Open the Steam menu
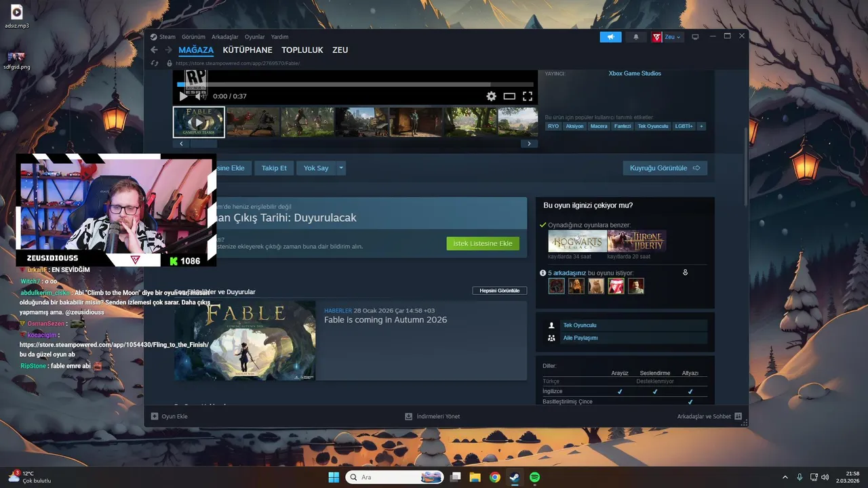This screenshot has width=868, height=488. (x=167, y=37)
